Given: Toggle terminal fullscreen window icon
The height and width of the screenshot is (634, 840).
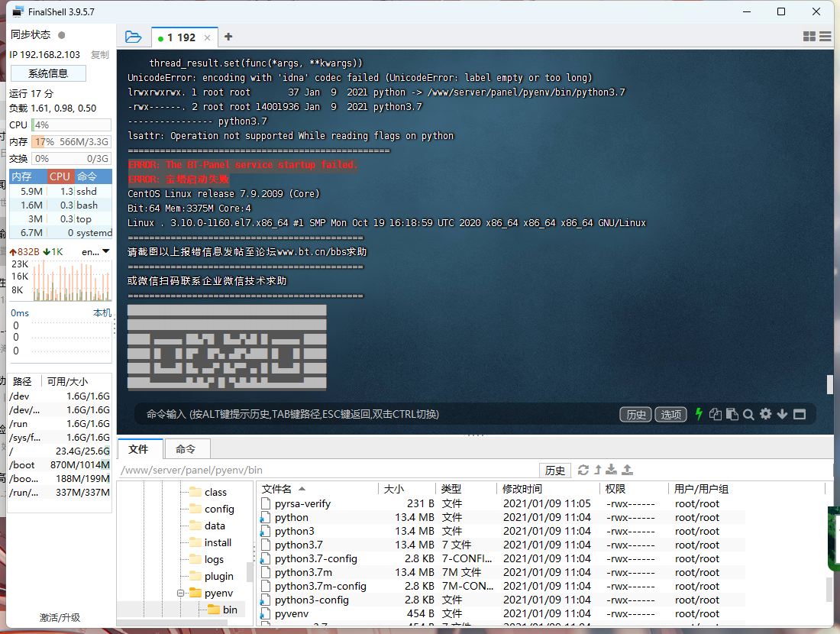Looking at the screenshot, I should [x=800, y=414].
